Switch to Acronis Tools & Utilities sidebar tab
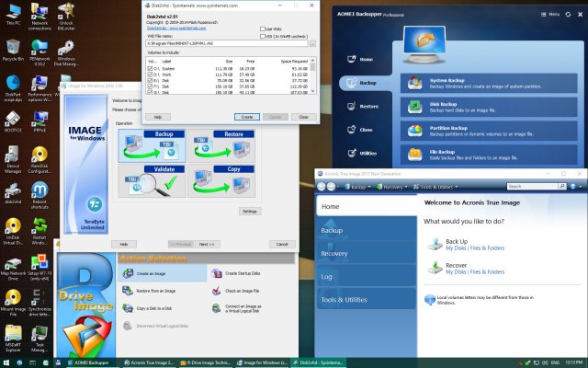588x368 pixels. pyautogui.click(x=367, y=300)
